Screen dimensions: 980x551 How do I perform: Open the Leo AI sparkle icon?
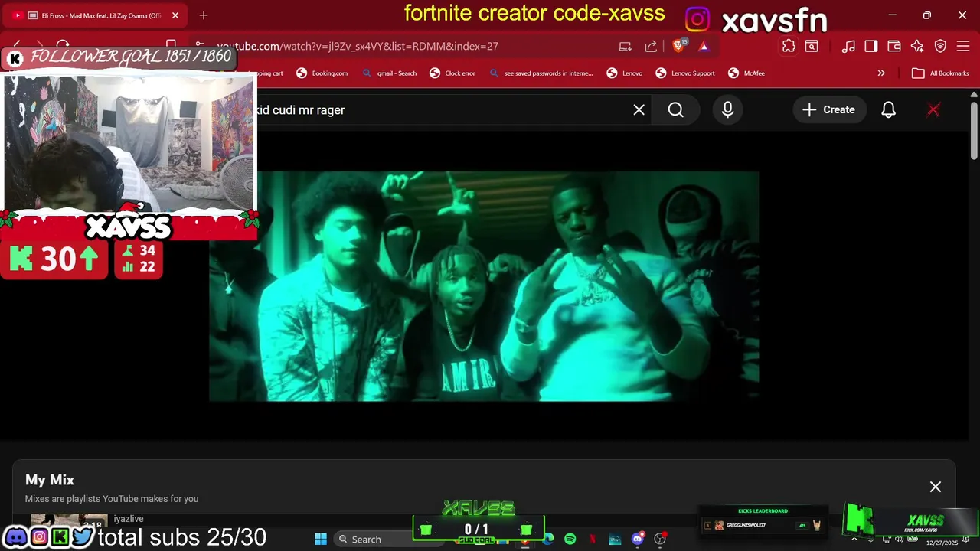(x=917, y=46)
